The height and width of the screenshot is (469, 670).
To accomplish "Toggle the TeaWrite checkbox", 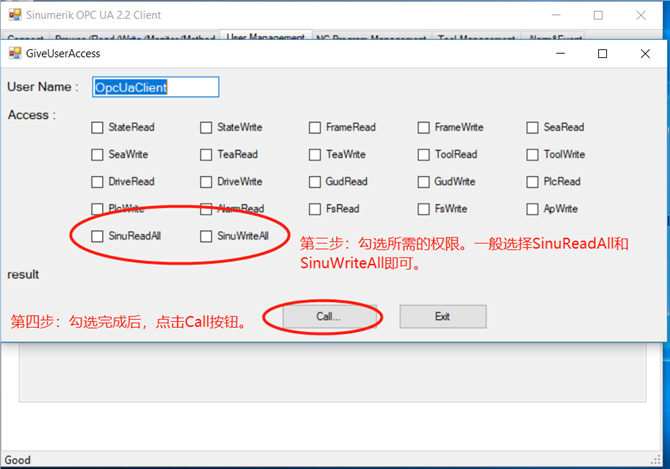I will pos(315,155).
